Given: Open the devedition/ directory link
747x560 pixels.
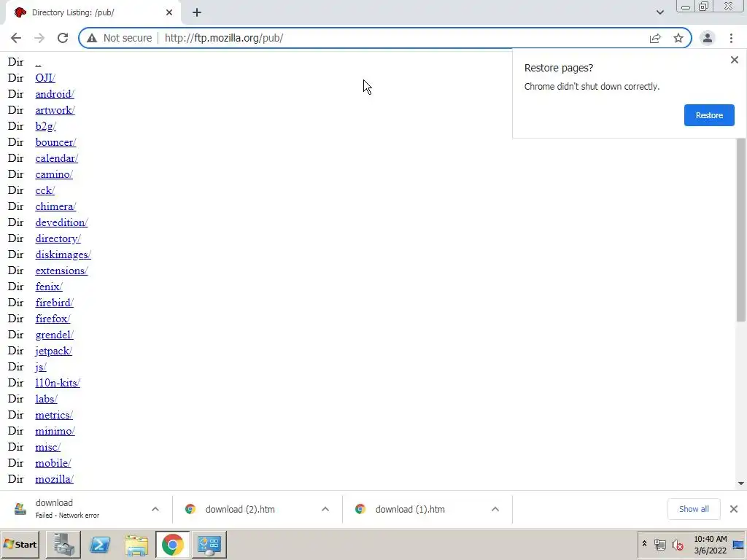Looking at the screenshot, I should tap(61, 222).
